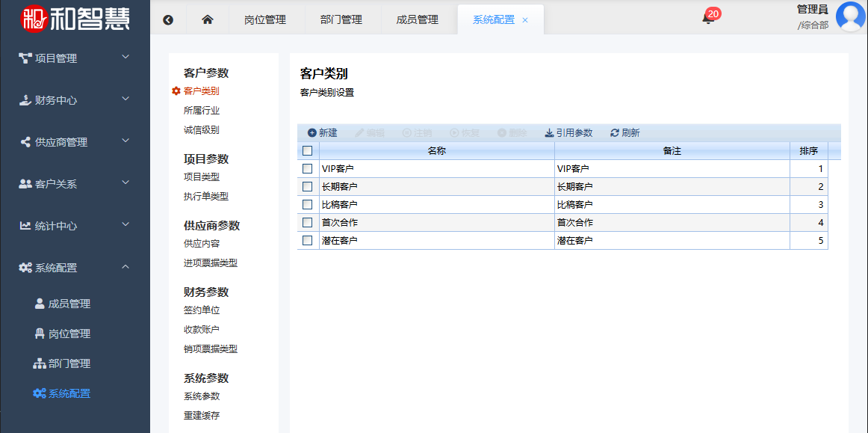Expand the 供应商管理 chevron
868x433 pixels.
point(125,141)
